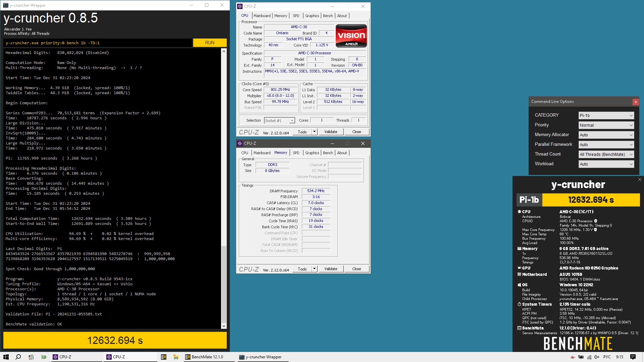Click the РУС language indicator
This screenshot has height=362, width=644.
(607, 357)
